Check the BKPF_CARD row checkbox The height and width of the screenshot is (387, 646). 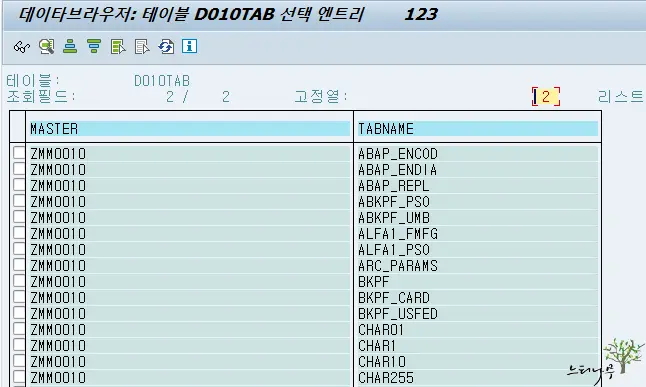pos(19,297)
